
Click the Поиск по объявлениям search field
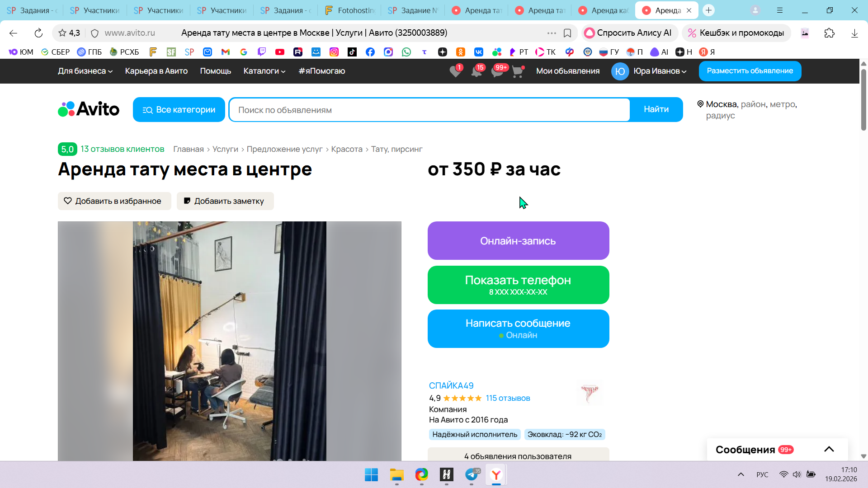point(429,110)
